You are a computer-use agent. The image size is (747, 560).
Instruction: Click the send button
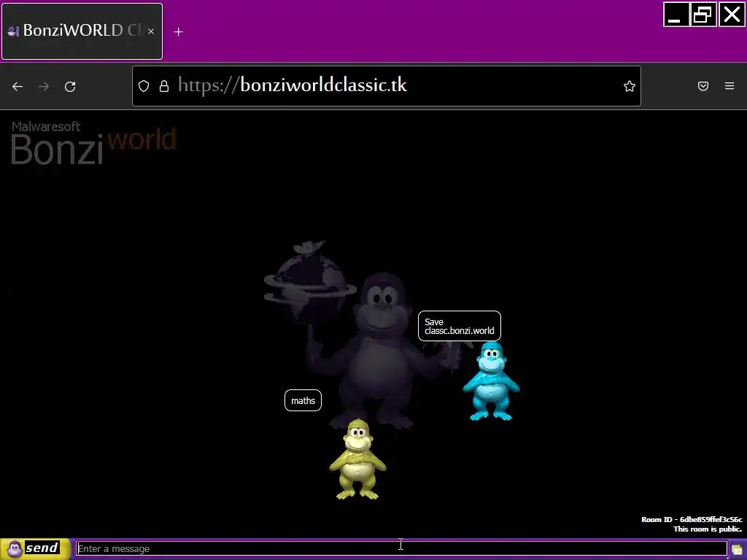[35, 548]
